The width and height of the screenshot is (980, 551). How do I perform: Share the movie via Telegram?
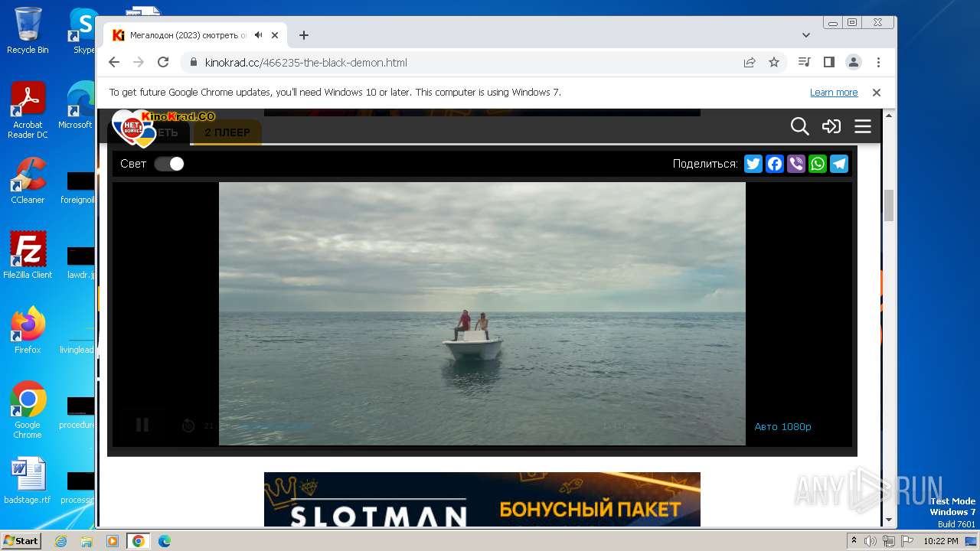point(839,164)
